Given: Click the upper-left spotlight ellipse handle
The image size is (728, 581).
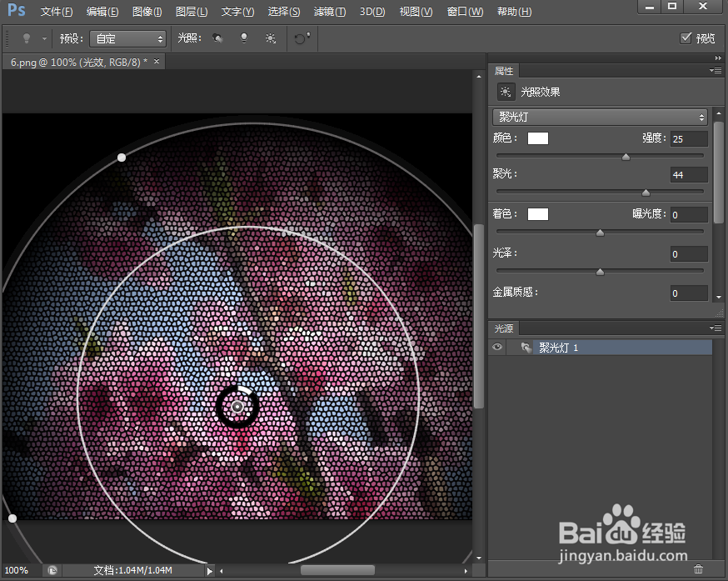Looking at the screenshot, I should click(x=121, y=158).
